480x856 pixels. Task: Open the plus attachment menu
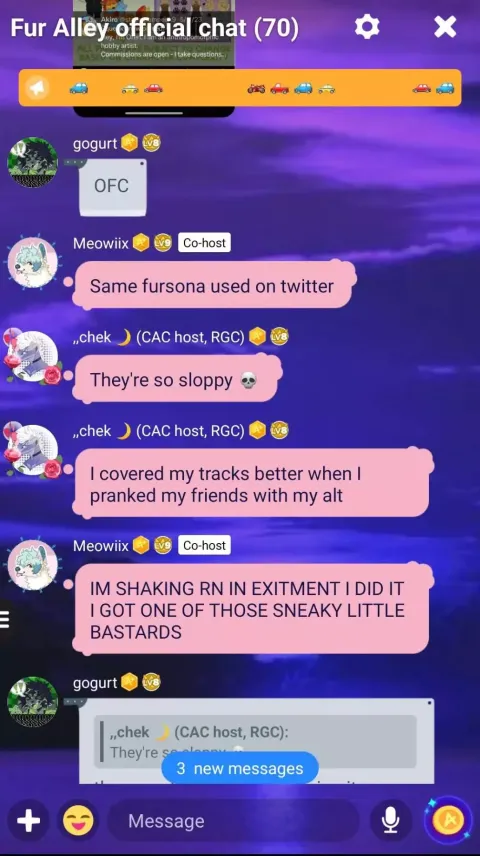pyautogui.click(x=28, y=821)
